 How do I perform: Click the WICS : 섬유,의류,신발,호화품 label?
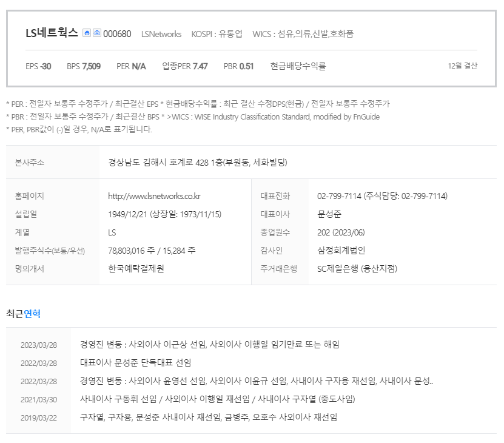303,34
